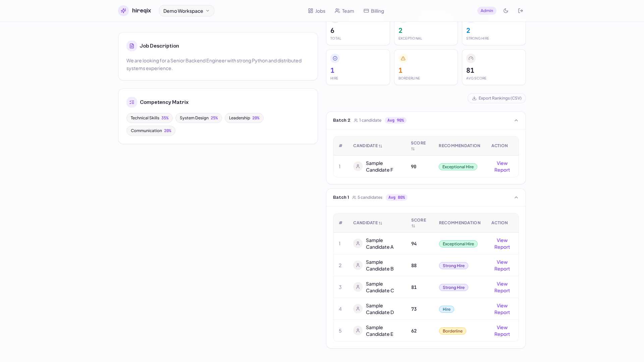Image resolution: width=644 pixels, height=362 pixels.
Task: Sort Batch 1 by Candidate column
Action: 368,223
